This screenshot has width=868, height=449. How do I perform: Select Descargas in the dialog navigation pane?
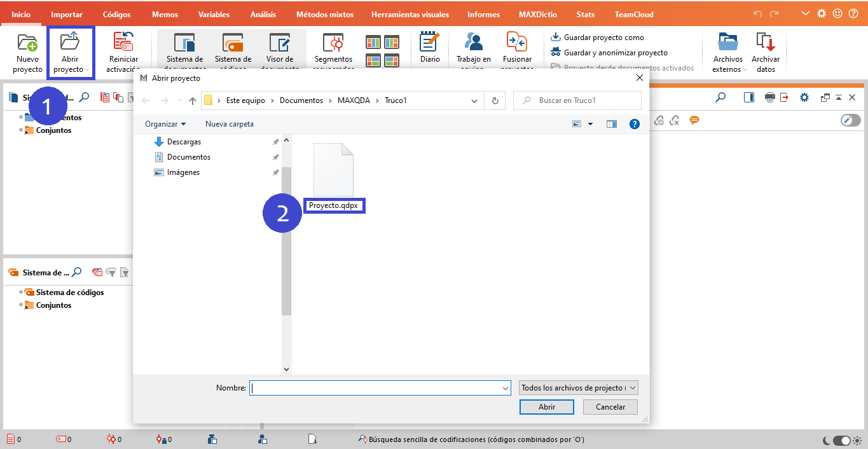click(x=184, y=142)
